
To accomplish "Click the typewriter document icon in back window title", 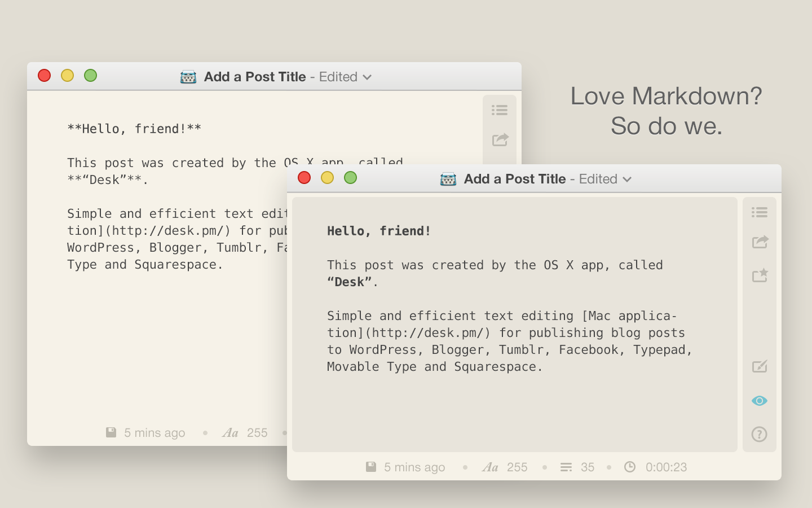I will click(x=188, y=77).
